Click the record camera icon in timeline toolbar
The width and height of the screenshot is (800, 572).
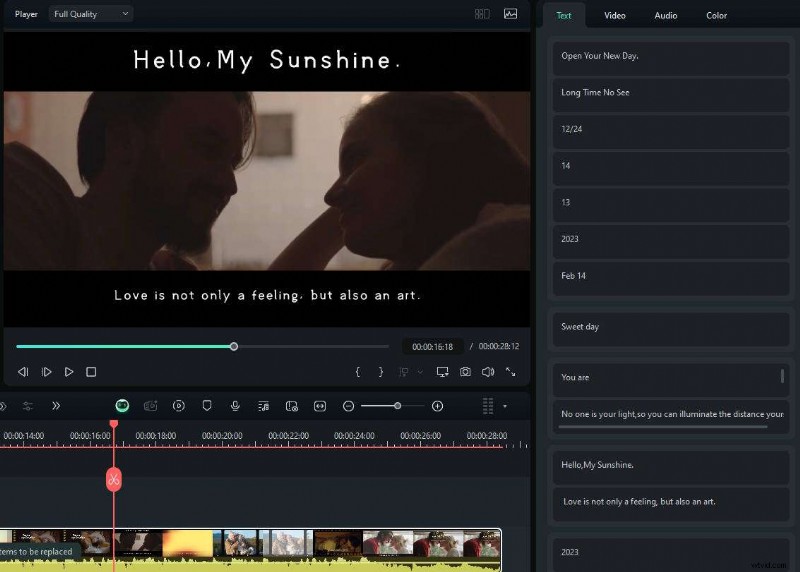click(x=151, y=406)
